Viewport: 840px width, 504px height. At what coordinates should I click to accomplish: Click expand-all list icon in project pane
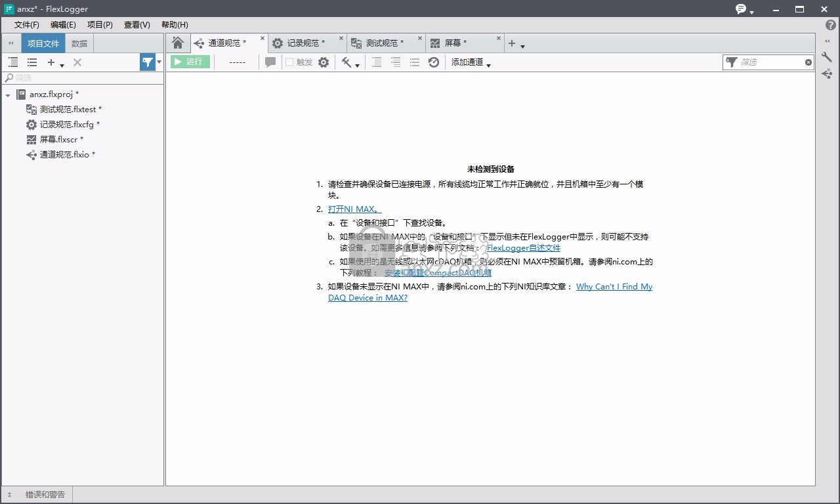pos(13,62)
